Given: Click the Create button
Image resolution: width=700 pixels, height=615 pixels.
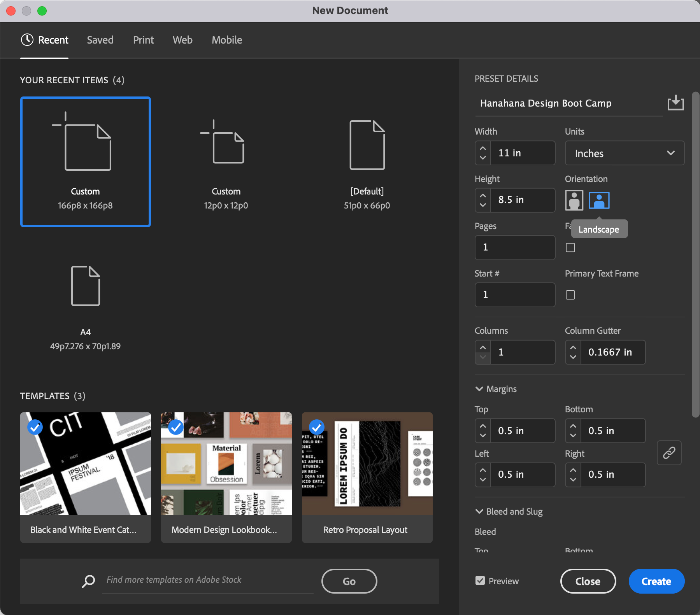Looking at the screenshot, I should [x=656, y=581].
